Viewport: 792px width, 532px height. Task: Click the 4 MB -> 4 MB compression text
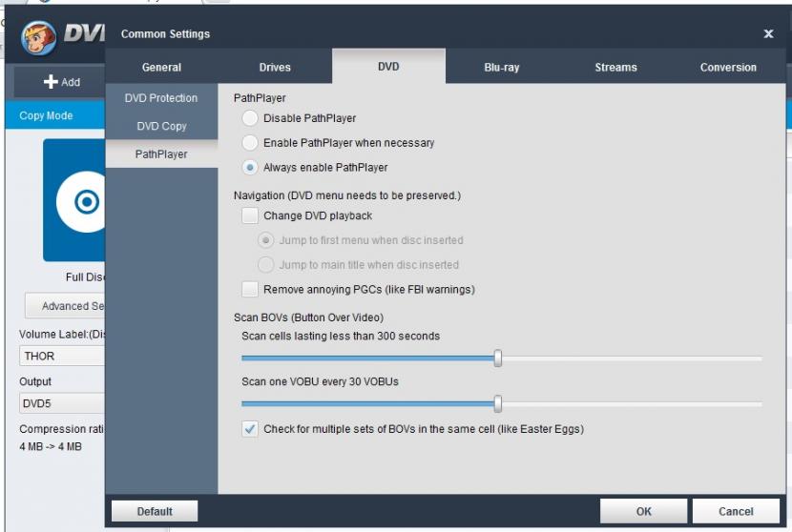pos(51,447)
